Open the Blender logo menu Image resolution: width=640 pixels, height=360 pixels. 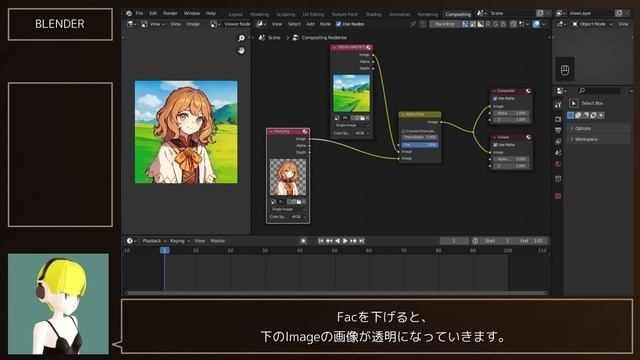[x=129, y=13]
